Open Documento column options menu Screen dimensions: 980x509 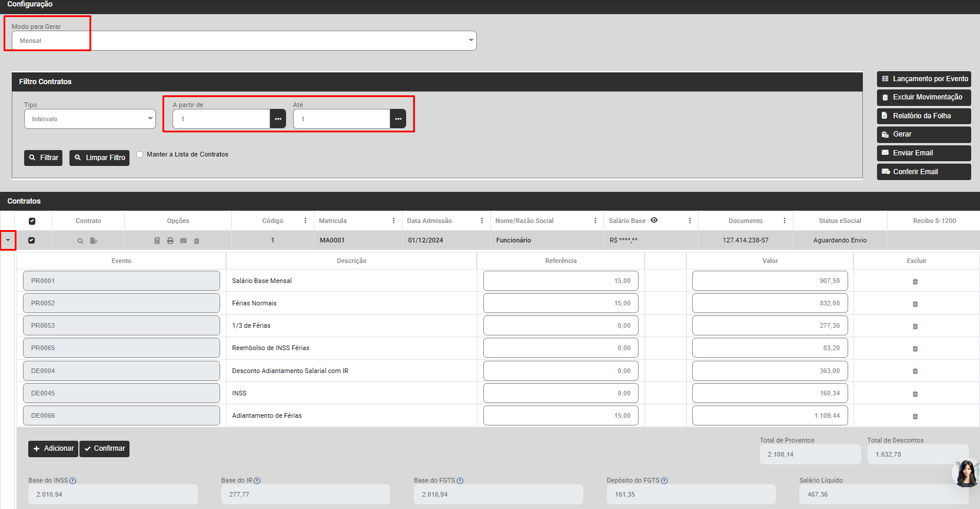pos(785,221)
